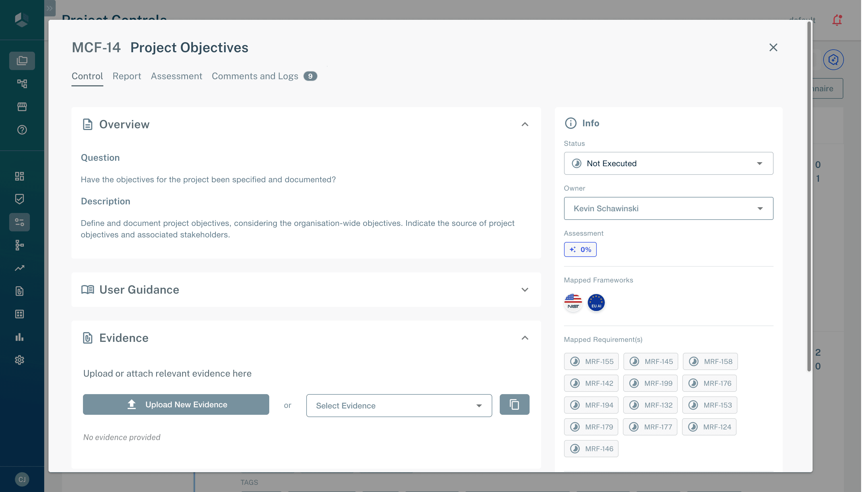Collapse the Overview section
This screenshot has width=868, height=492.
click(525, 124)
